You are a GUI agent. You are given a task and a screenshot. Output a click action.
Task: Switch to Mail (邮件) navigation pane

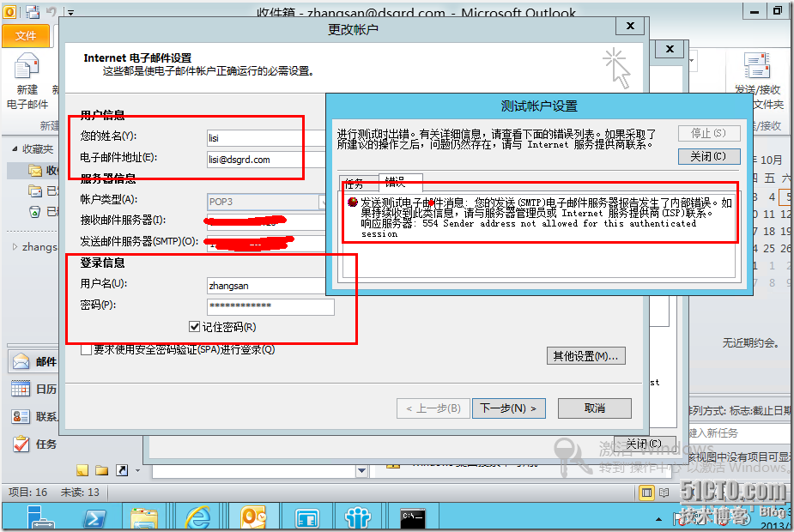pyautogui.click(x=33, y=361)
